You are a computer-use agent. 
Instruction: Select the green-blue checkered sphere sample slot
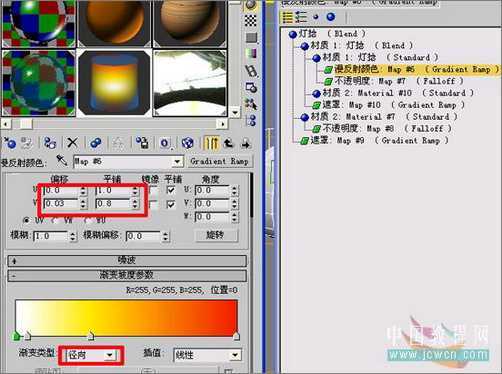(x=39, y=83)
